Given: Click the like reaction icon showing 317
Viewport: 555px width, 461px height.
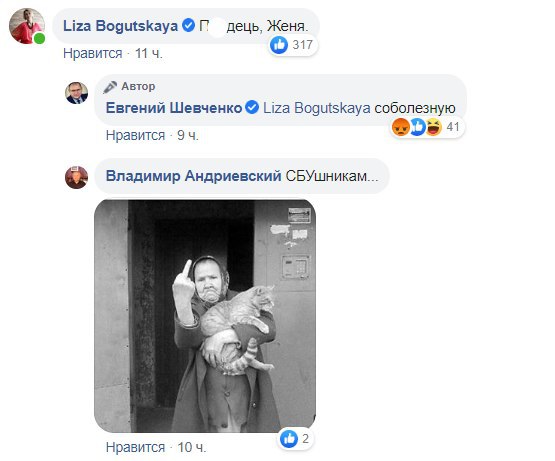Looking at the screenshot, I should 279,45.
